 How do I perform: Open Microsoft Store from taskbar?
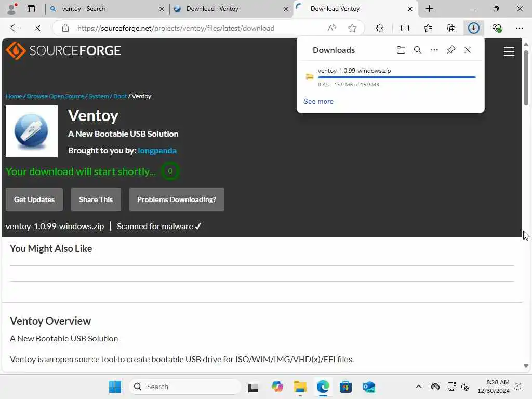click(x=345, y=387)
